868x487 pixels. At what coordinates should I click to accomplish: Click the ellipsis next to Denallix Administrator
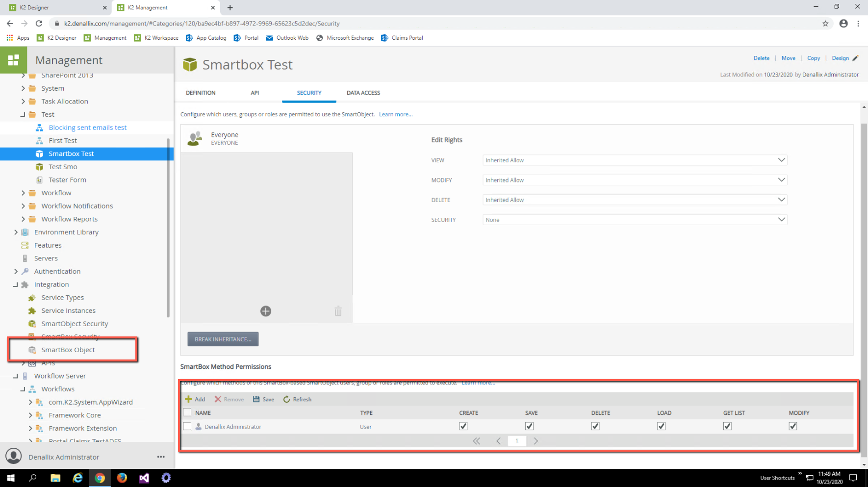click(161, 457)
